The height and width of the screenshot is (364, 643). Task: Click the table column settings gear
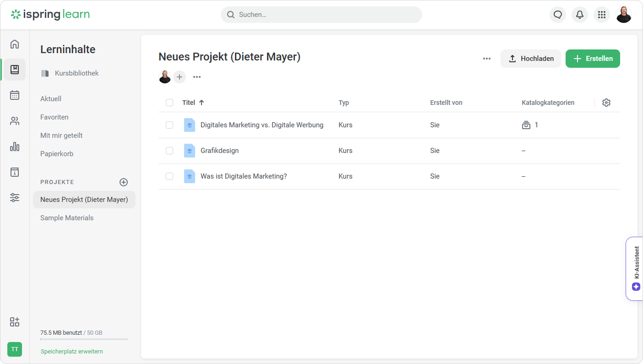pyautogui.click(x=606, y=103)
